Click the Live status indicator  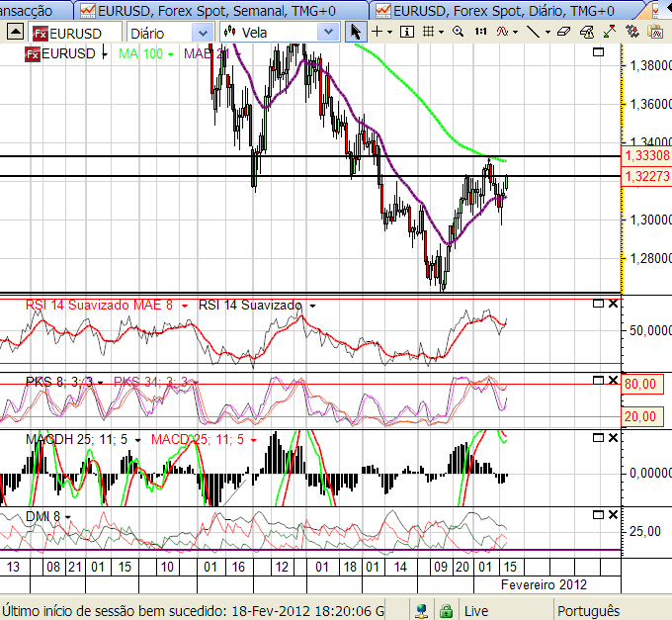[x=476, y=610]
